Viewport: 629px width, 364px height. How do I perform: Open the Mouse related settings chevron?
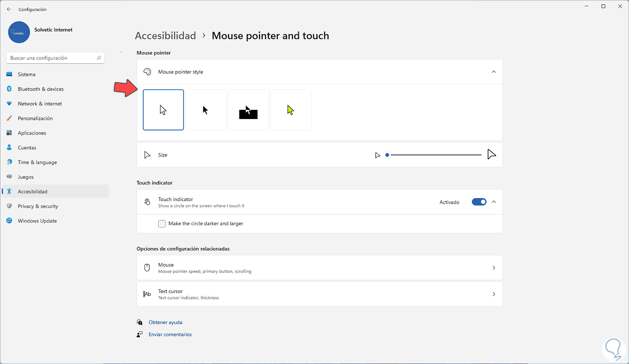coord(494,268)
